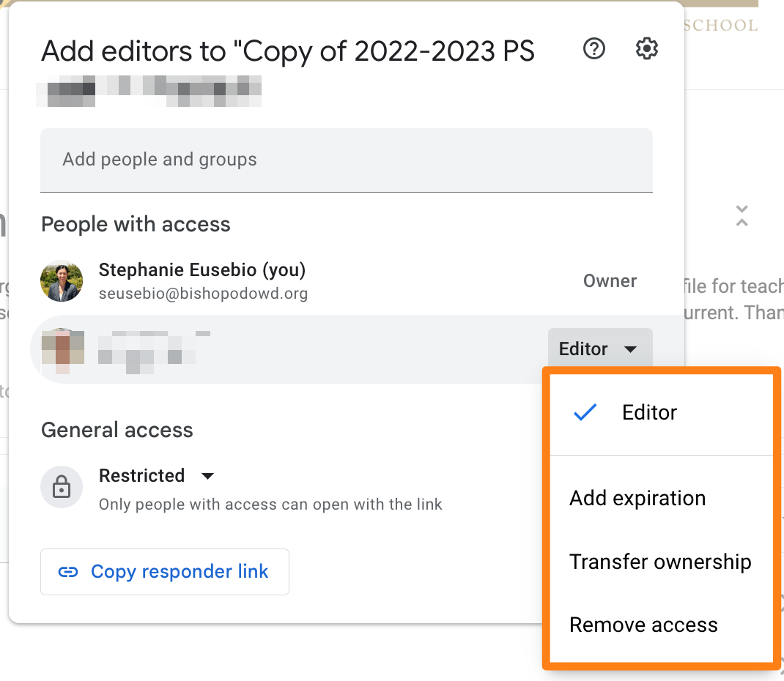The height and width of the screenshot is (681, 784).
Task: Click the lock icon beside Restricted
Action: coord(62,487)
